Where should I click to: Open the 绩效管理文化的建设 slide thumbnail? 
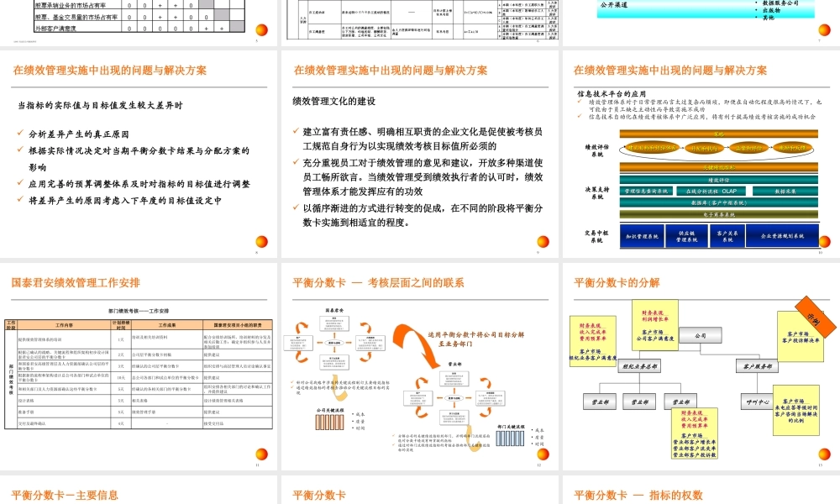[x=419, y=154]
